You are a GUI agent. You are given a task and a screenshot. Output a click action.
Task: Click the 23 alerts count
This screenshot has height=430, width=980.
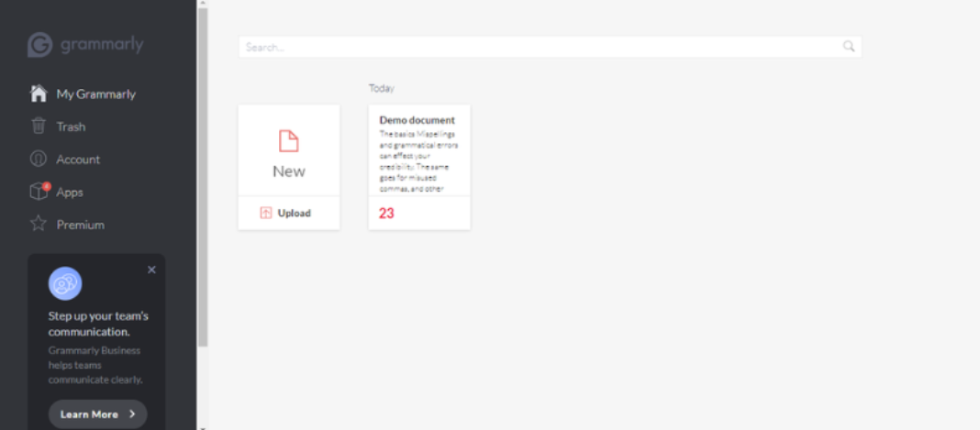(386, 214)
